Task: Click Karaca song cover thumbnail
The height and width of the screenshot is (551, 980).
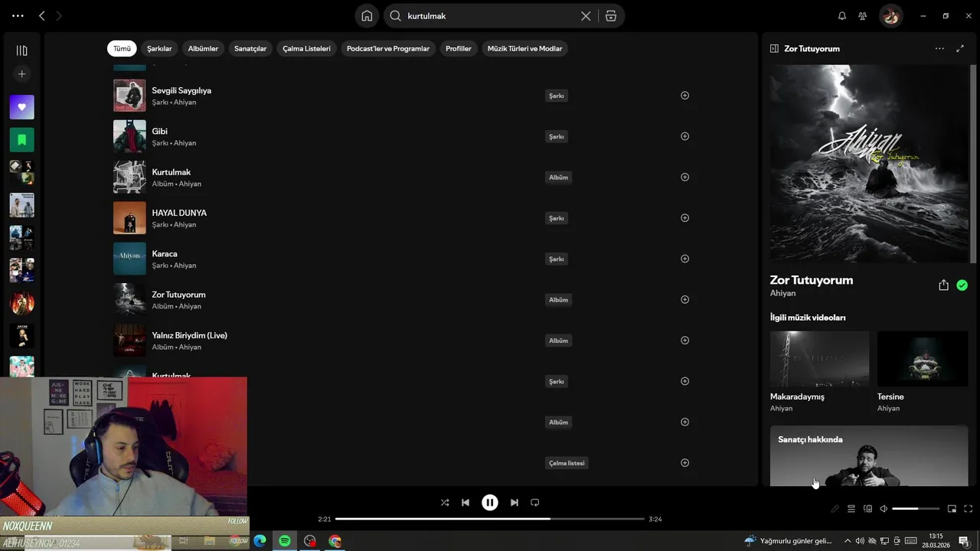Action: [129, 259]
